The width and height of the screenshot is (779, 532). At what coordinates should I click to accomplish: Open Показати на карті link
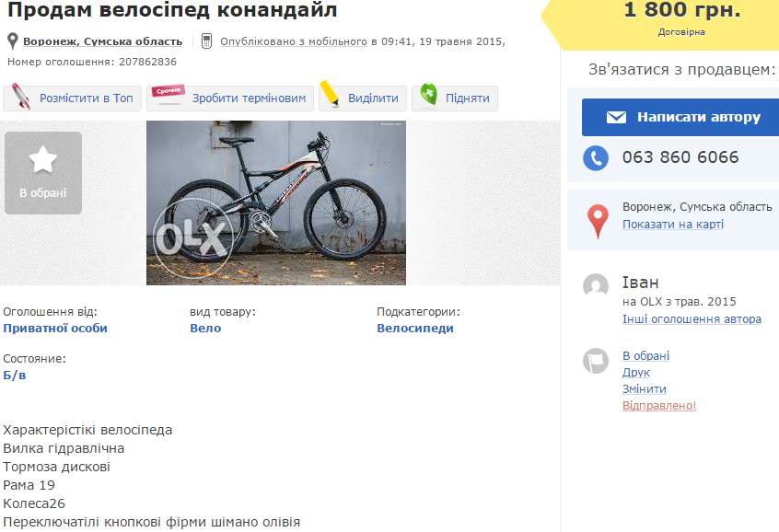(x=672, y=225)
